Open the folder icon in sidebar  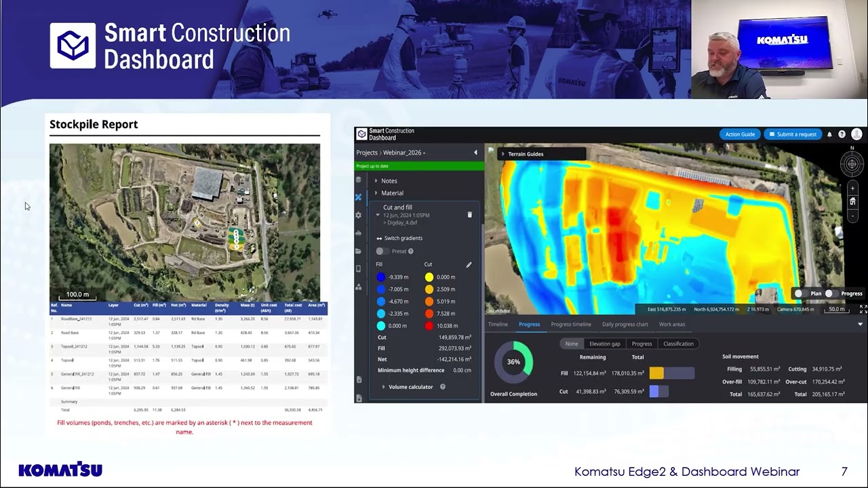[359, 251]
